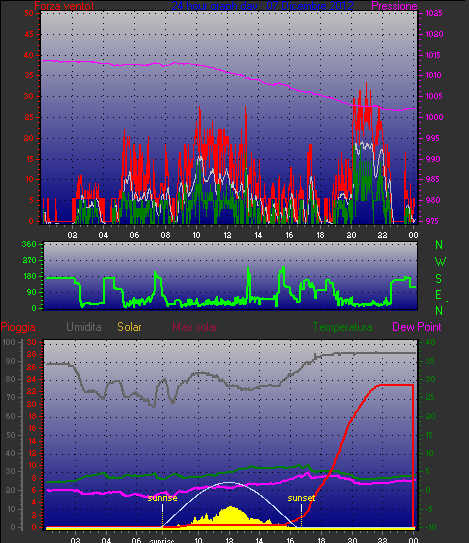Click the "Max solar" legend label
The image size is (469, 543).
click(x=195, y=327)
